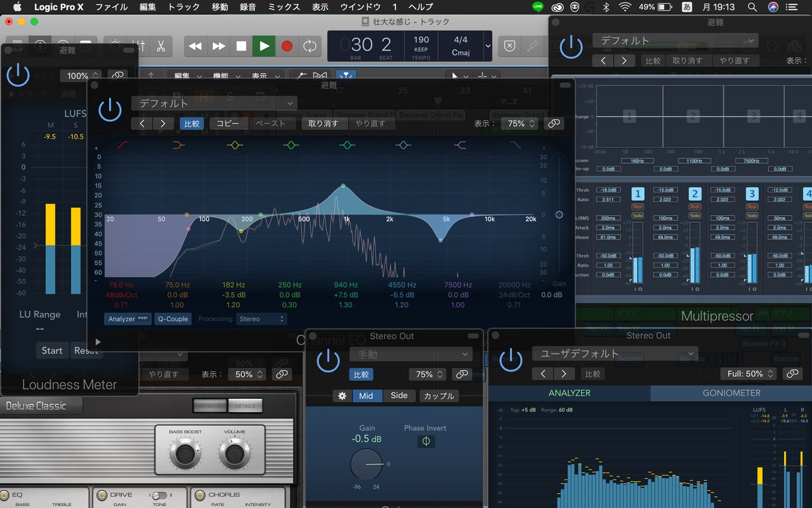This screenshot has height=508, width=812.
Task: Click the amp VOLUME knob
Action: (234, 454)
